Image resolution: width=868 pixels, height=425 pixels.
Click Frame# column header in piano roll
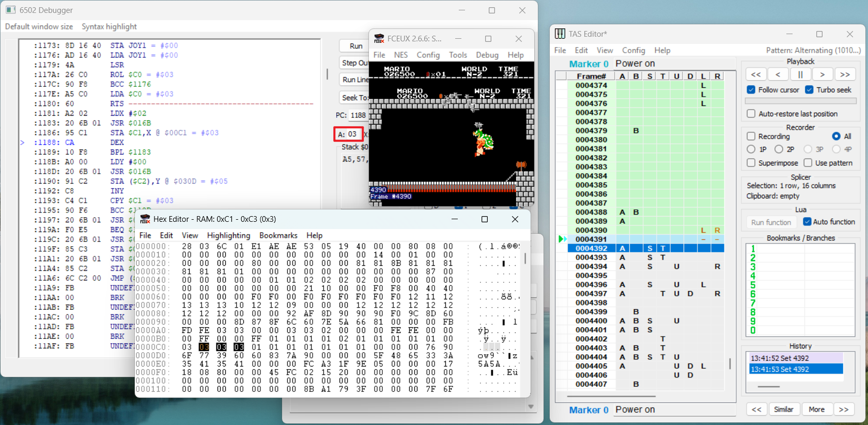pyautogui.click(x=592, y=76)
